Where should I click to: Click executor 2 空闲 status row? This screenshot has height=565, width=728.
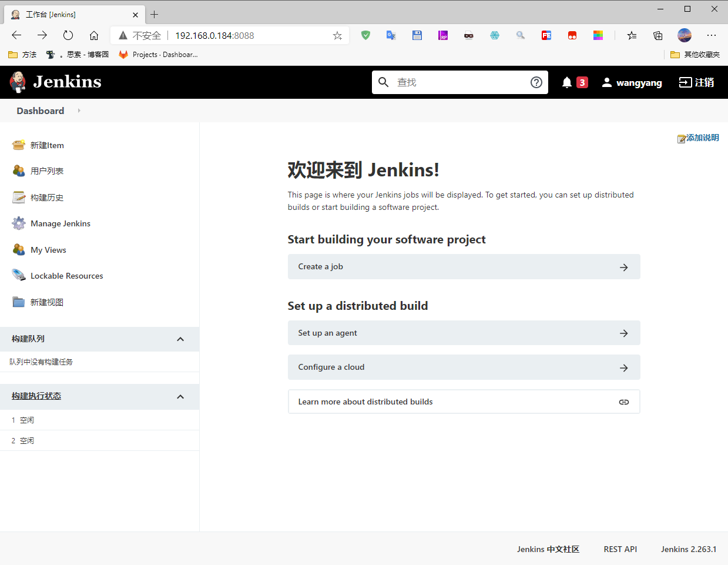tap(99, 440)
